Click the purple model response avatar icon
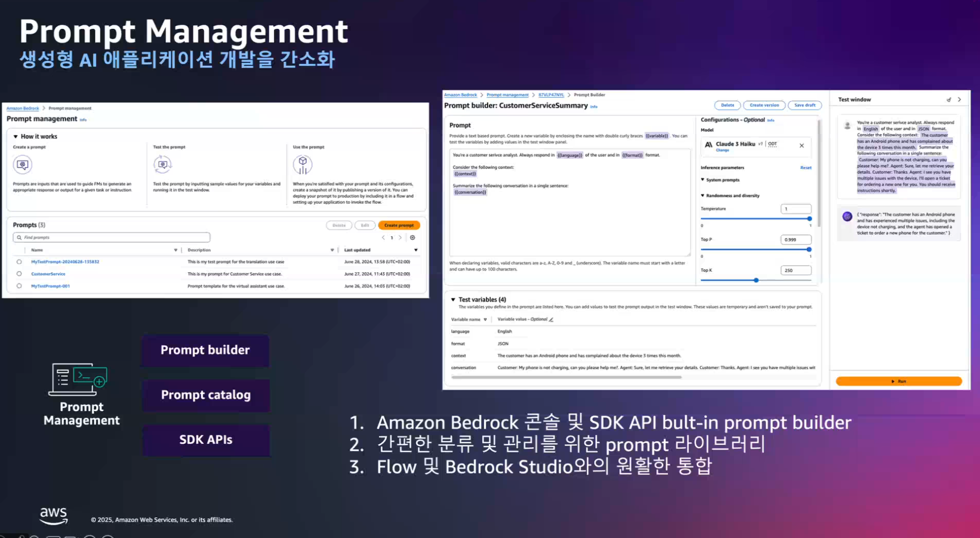Viewport: 980px width, 538px height. click(847, 217)
